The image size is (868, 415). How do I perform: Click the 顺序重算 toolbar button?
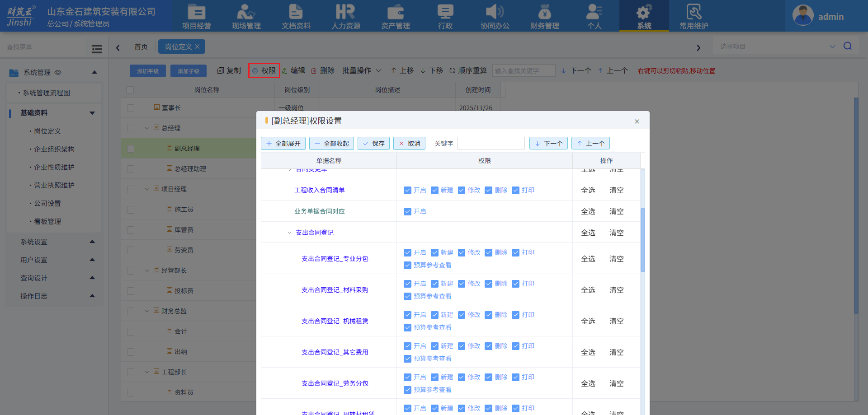tap(468, 70)
